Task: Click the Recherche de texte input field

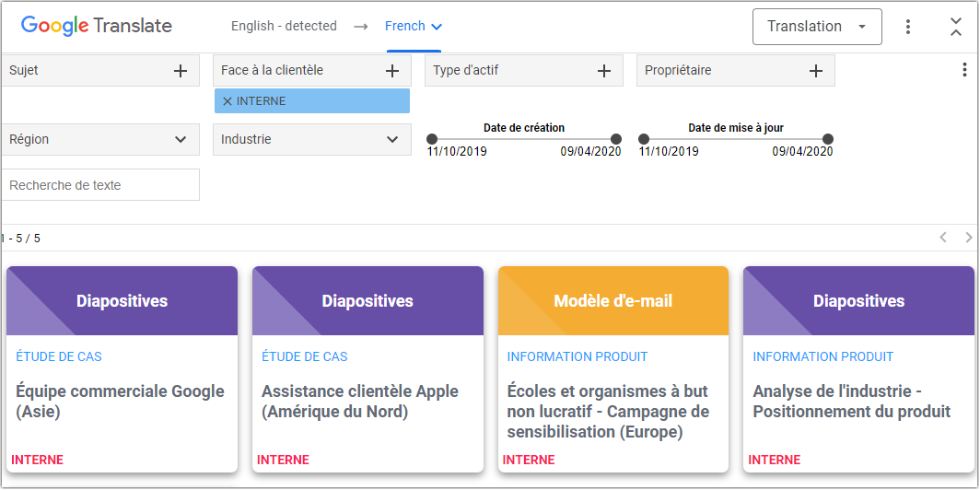Action: point(100,185)
